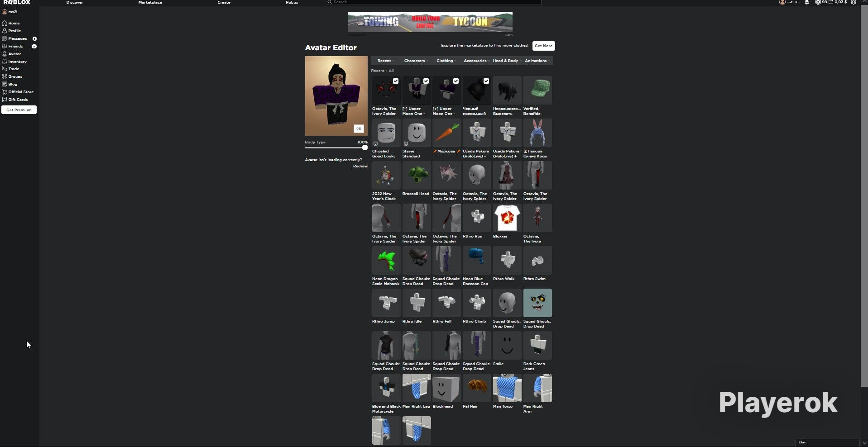Select the Rthro Run animation item
Screen dimensions: 868x447
point(477,218)
